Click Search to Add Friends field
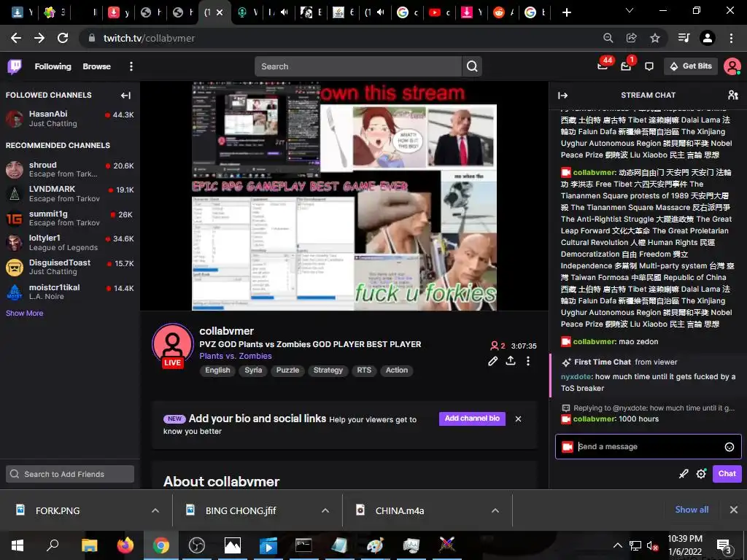This screenshot has width=747, height=560. [x=70, y=474]
